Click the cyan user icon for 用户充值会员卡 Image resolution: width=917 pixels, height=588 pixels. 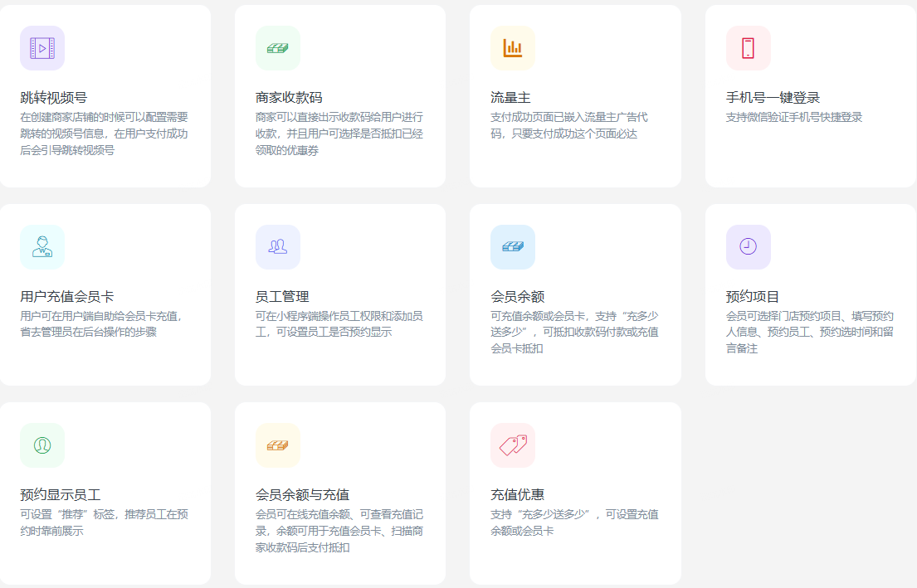click(x=42, y=247)
